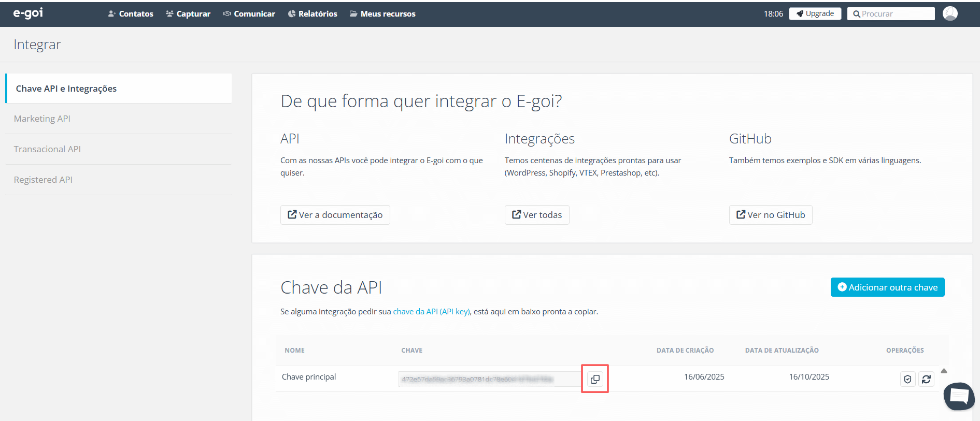This screenshot has width=980, height=421.
Task: Open the Relatórios menu
Action: click(x=313, y=14)
